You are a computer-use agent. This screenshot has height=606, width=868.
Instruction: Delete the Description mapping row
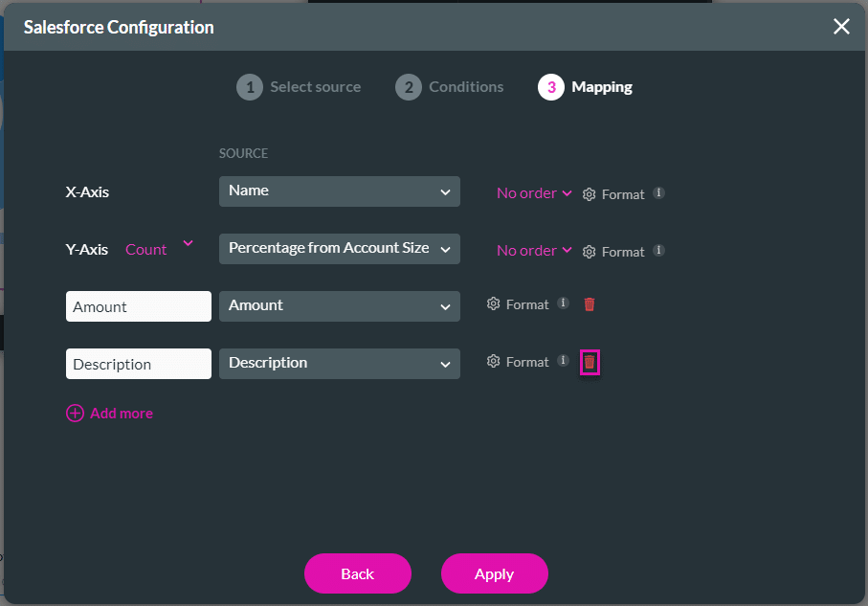(590, 362)
